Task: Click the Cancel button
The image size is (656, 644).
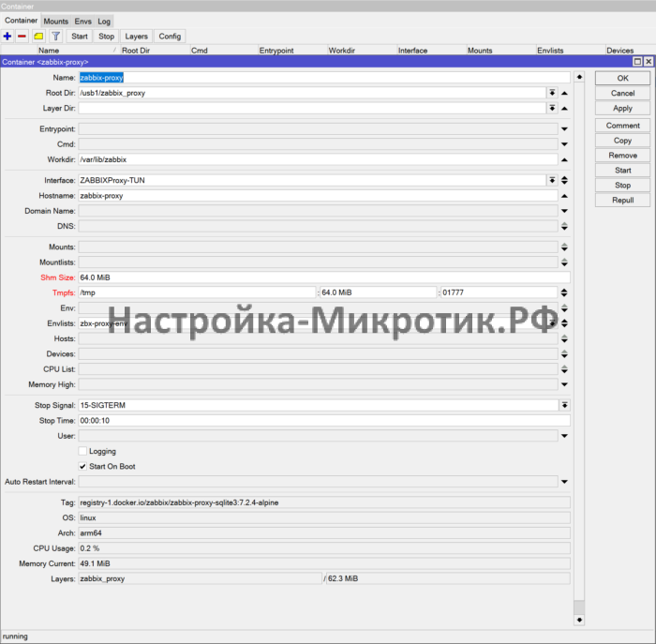Action: point(622,94)
